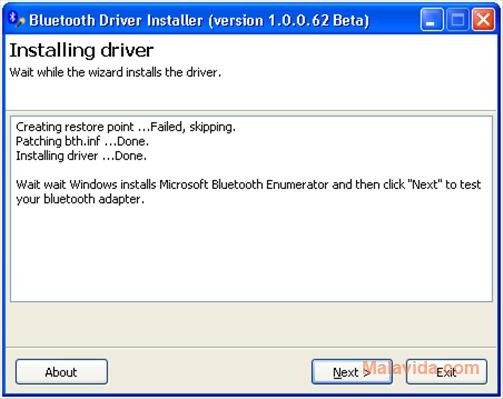Click the 'Wait wait Windows installs Microsoft Bluetooth Enumerator' message
503x399 pixels.
[248, 192]
